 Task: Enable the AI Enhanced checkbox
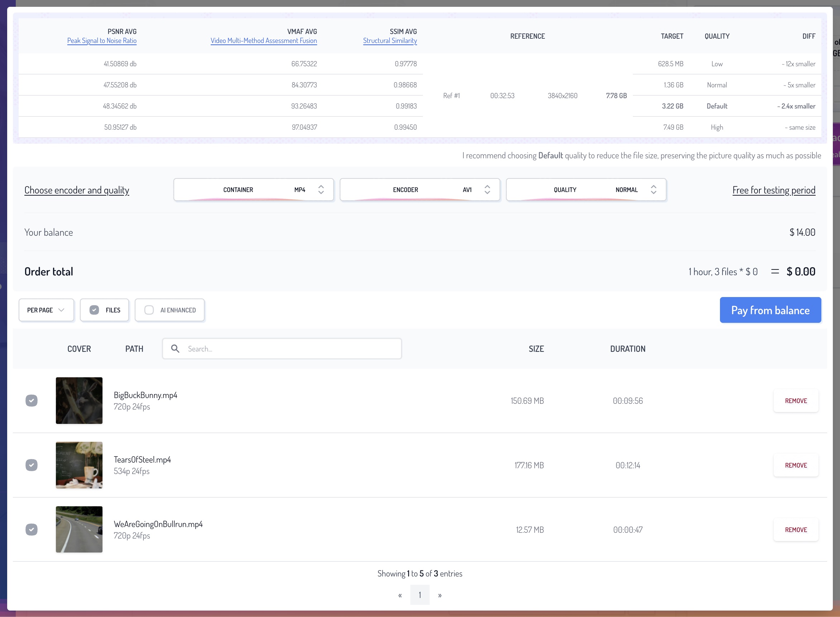click(x=149, y=310)
